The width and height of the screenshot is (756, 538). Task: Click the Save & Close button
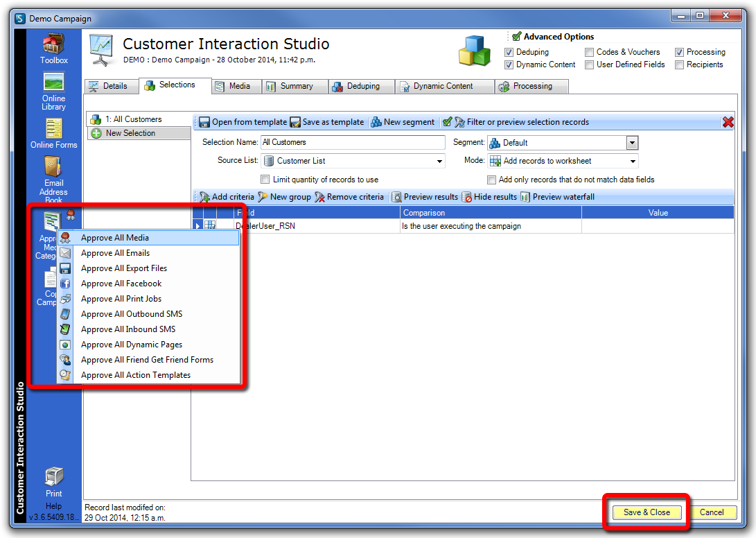647,512
